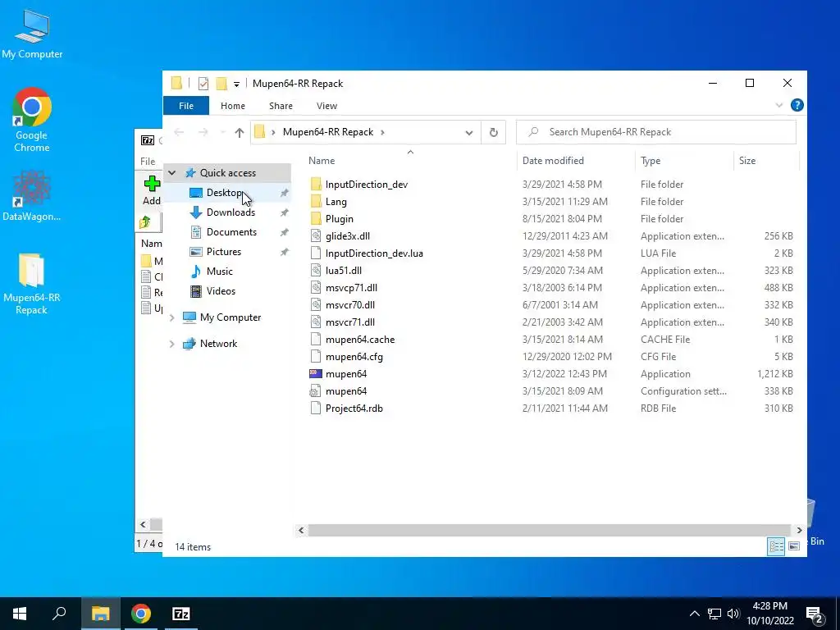Image resolution: width=840 pixels, height=630 pixels.
Task: Click the Search Mupen64-RR Repack field
Action: point(655,132)
